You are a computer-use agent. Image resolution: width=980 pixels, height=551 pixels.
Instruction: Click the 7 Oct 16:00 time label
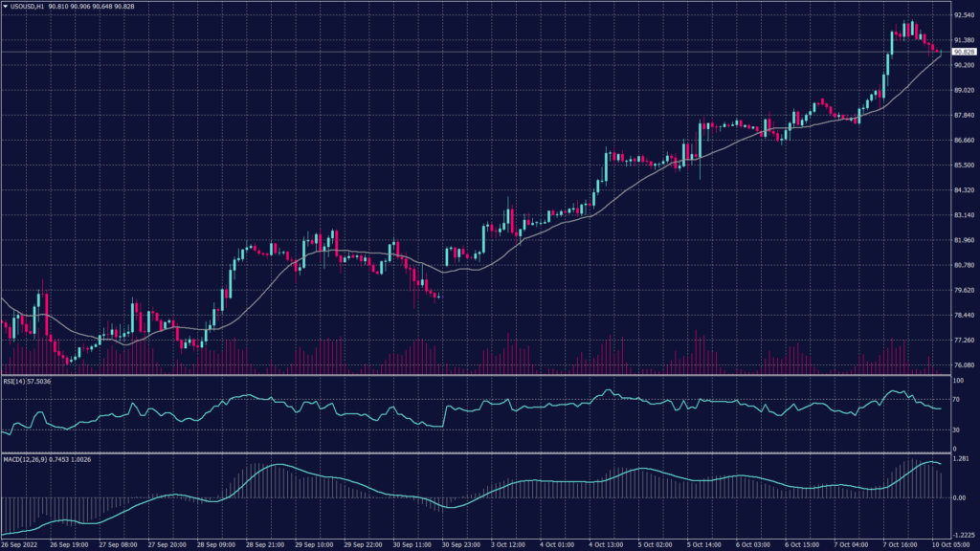click(x=900, y=543)
